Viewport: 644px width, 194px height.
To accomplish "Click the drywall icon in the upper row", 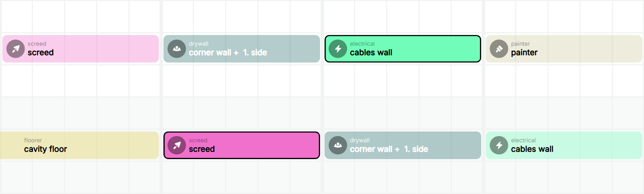I will (177, 49).
